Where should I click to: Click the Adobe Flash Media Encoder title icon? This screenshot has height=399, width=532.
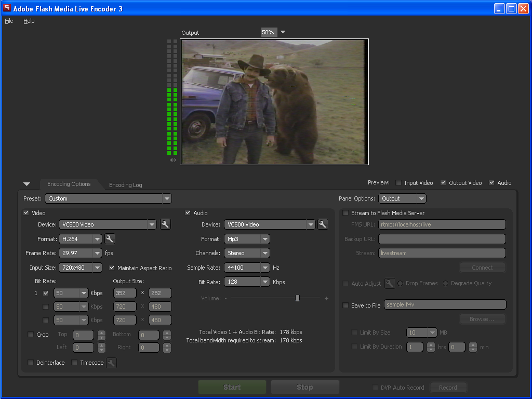point(7,8)
